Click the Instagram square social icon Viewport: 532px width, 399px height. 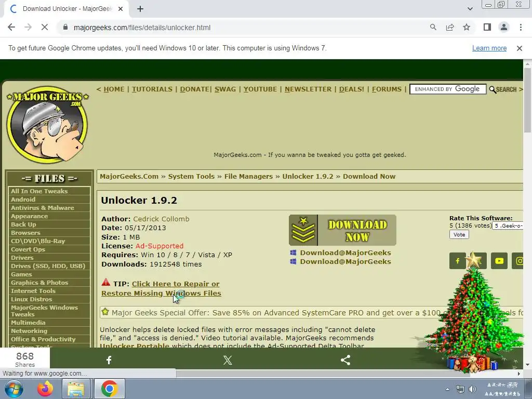pos(517,261)
